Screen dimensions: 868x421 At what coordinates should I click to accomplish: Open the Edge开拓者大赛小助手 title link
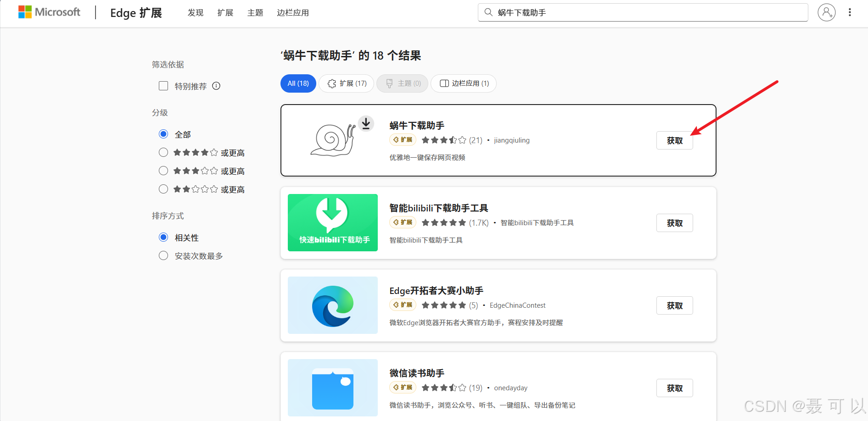[x=437, y=290]
